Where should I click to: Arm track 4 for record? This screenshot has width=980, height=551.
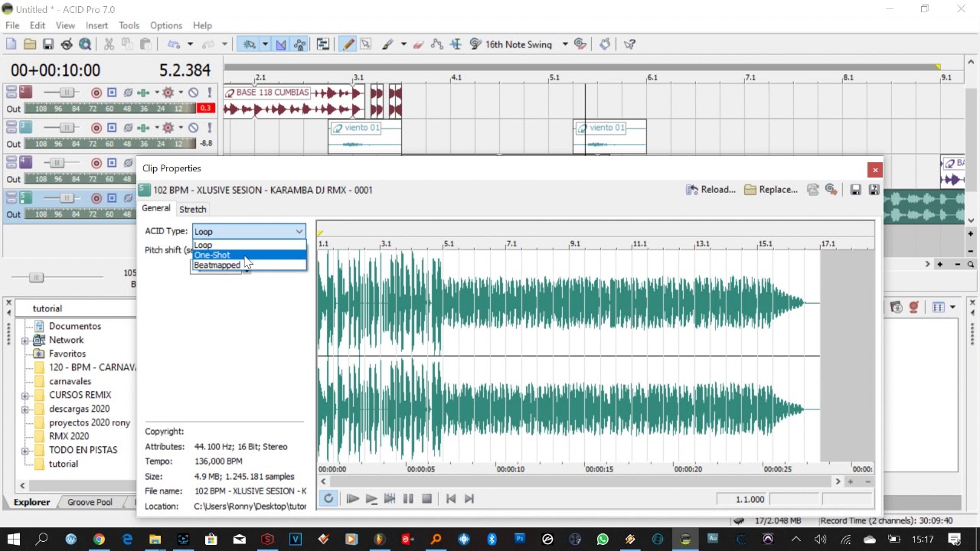point(96,163)
